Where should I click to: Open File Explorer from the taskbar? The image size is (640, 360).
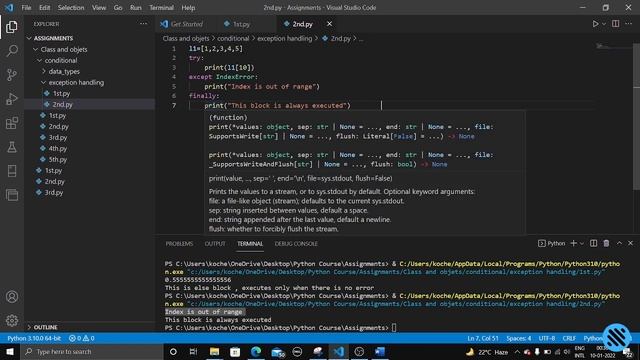click(214, 352)
